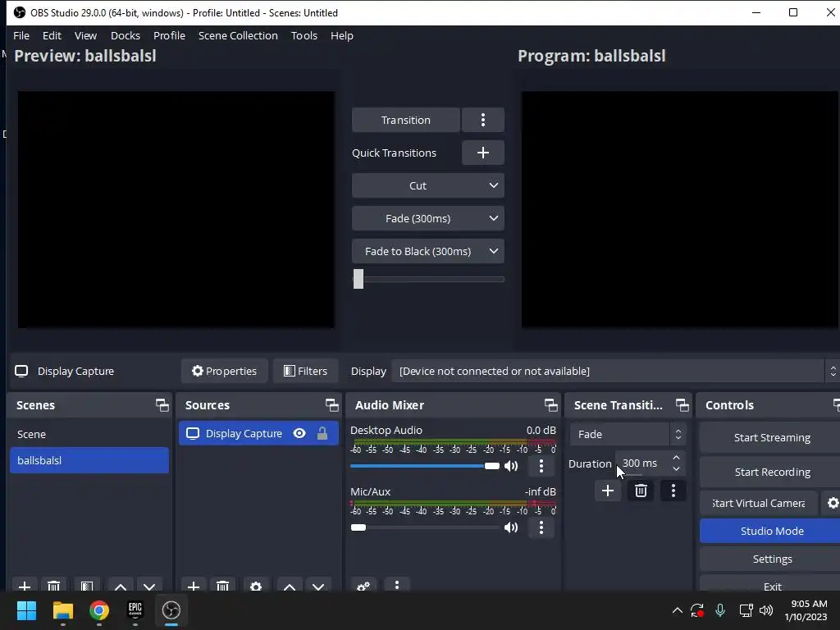This screenshot has width=840, height=630.
Task: Pop out the Sources dock
Action: click(x=332, y=405)
